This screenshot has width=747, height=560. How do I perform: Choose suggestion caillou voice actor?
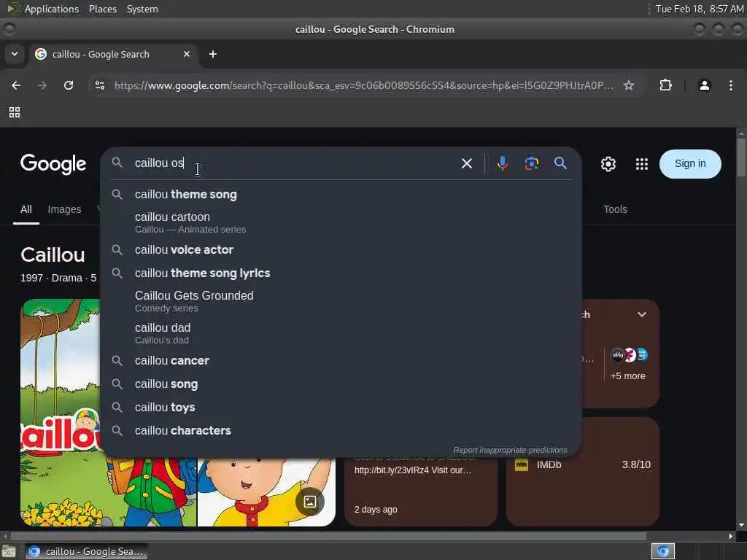pos(341,249)
